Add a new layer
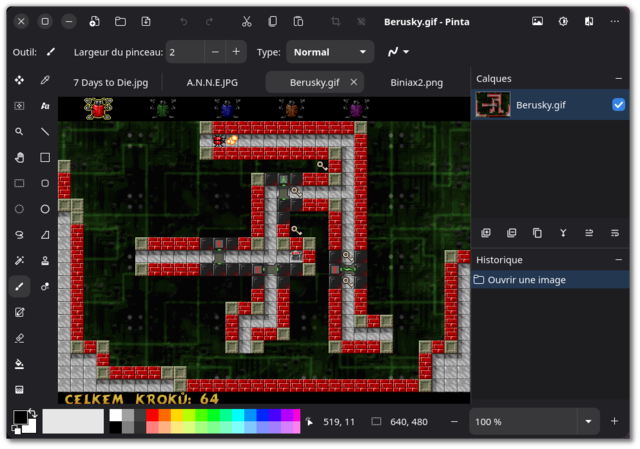Screen dimensions: 640x449 [x=486, y=233]
